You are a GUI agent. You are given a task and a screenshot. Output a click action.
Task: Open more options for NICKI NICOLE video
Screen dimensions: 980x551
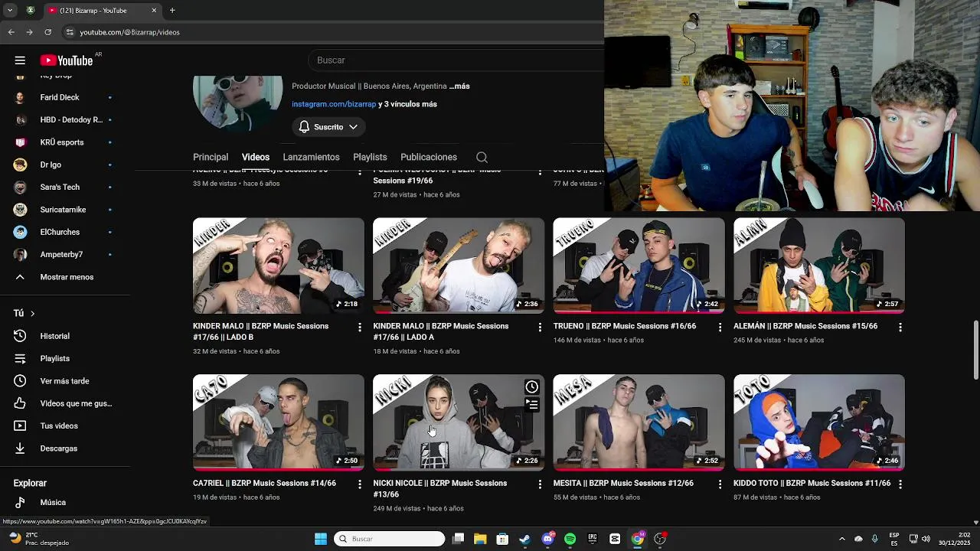(x=540, y=484)
